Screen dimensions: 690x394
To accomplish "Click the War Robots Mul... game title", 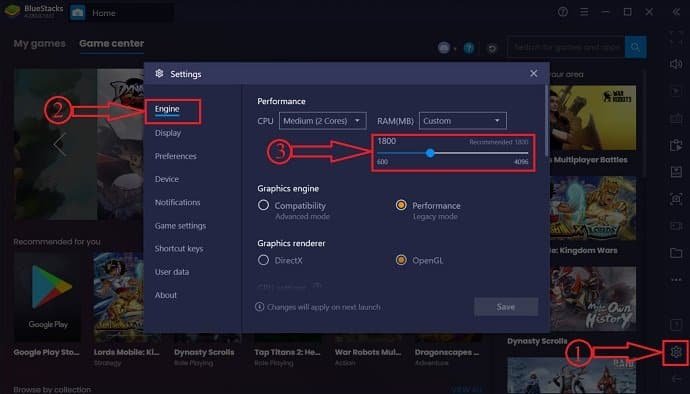I will [x=368, y=352].
